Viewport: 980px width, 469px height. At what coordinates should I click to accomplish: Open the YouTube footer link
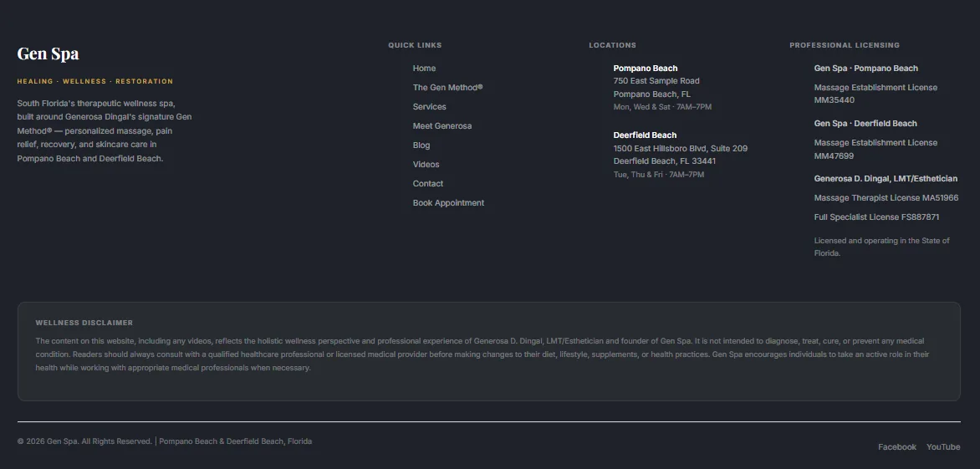[x=943, y=447]
